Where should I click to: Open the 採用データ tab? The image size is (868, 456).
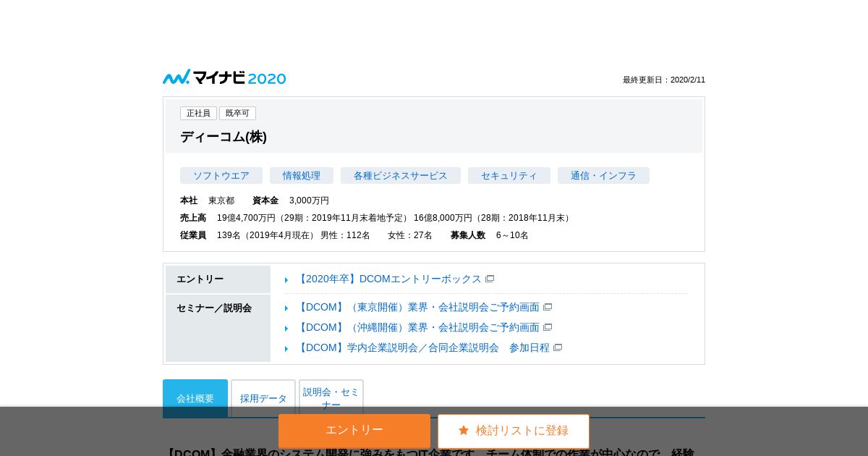coord(263,398)
